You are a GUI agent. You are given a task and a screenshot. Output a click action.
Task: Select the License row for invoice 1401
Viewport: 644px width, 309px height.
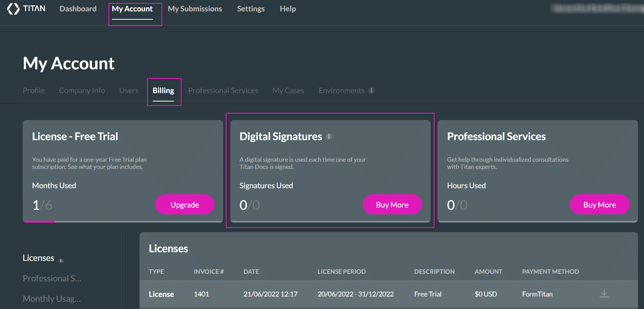(161, 294)
